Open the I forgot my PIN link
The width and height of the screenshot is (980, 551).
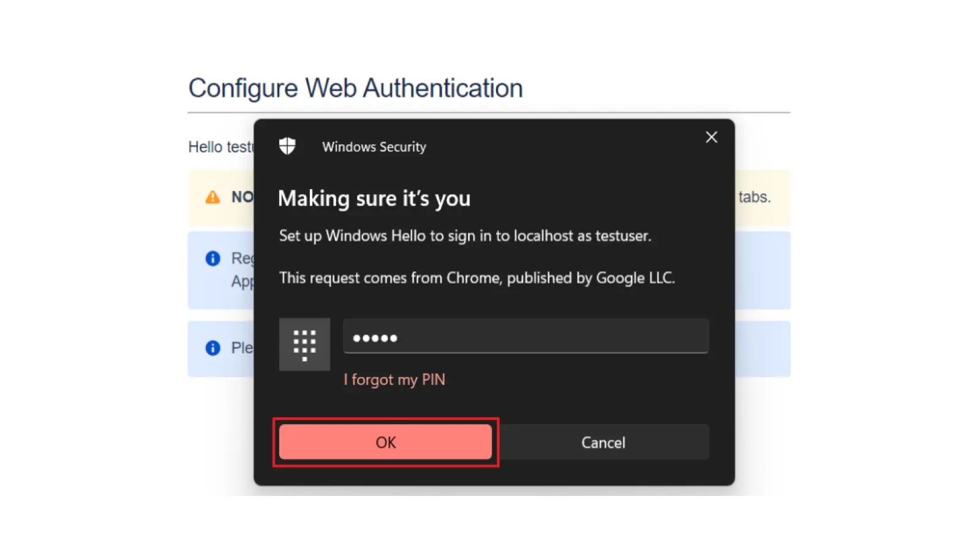[394, 380]
